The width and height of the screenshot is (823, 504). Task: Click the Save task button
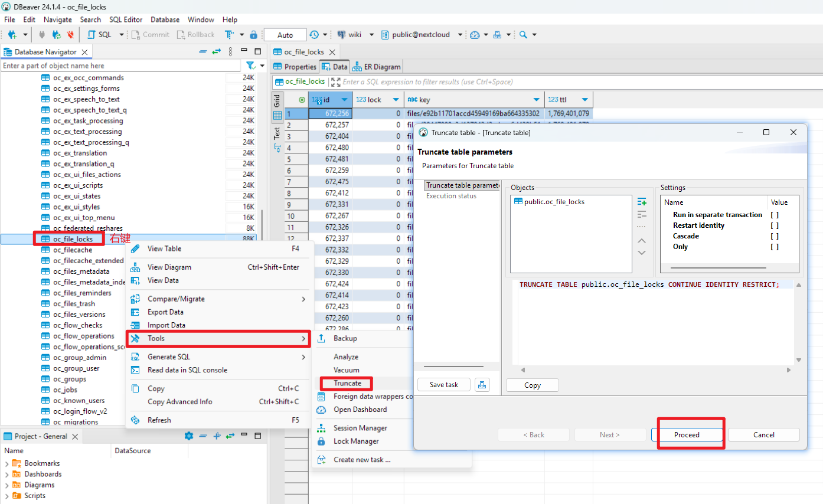click(443, 384)
